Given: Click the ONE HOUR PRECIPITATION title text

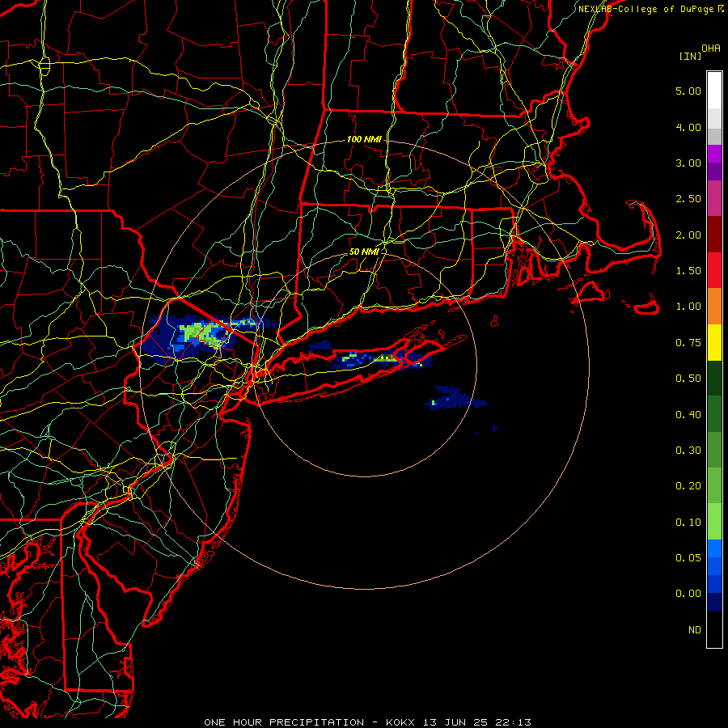Looking at the screenshot, I should [284, 722].
